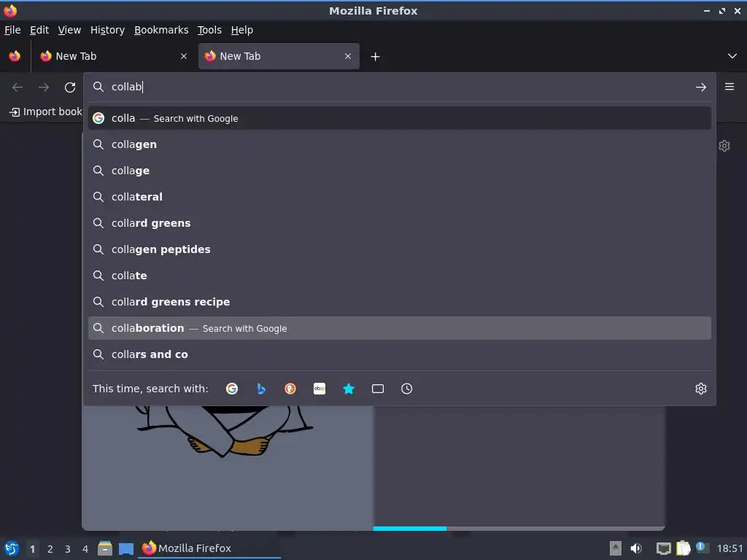This screenshot has width=747, height=560.
Task: Open Firefox View pinned icon
Action: click(x=15, y=56)
